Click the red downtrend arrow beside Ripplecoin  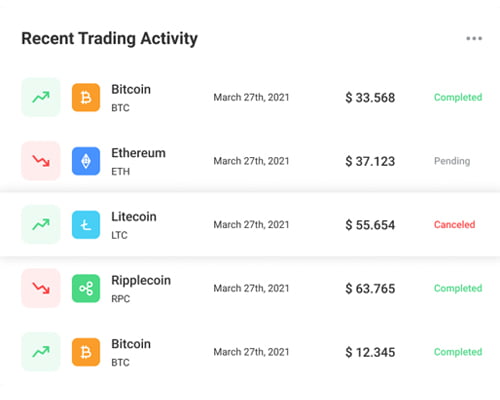[x=41, y=288]
